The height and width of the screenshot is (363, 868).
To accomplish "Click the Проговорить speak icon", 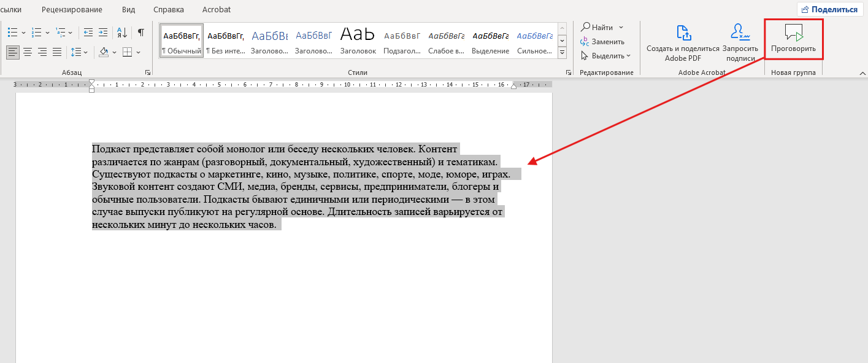I will (x=793, y=33).
